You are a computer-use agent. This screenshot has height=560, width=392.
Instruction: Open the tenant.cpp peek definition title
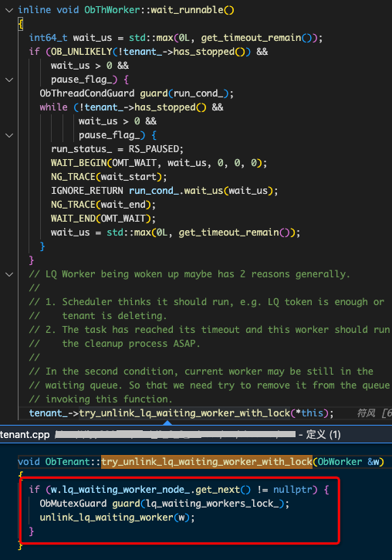click(25, 435)
